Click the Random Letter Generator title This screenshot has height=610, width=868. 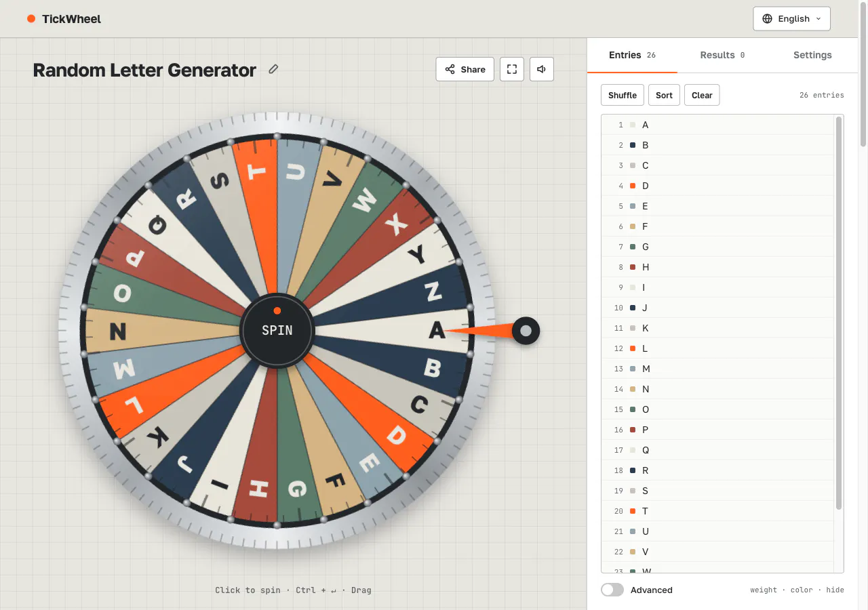144,70
